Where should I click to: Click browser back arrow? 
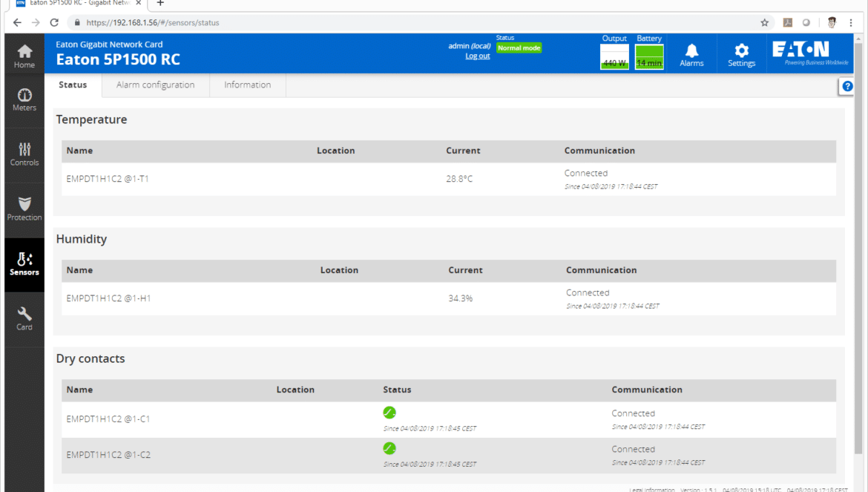17,23
